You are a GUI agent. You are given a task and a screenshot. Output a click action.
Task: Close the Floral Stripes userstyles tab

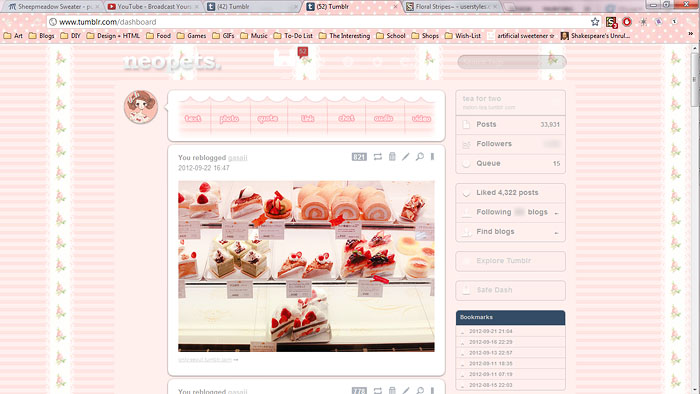(x=495, y=7)
